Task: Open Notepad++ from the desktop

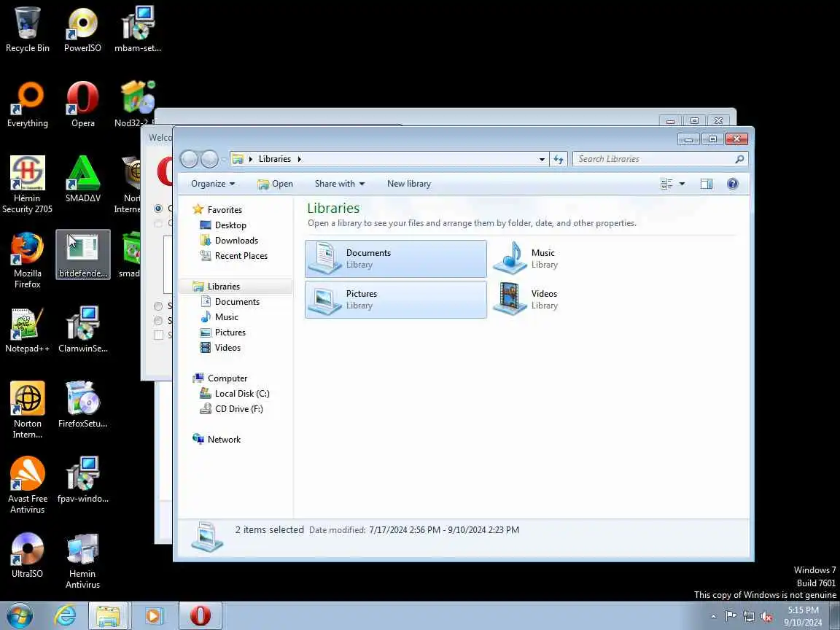Action: (x=27, y=330)
